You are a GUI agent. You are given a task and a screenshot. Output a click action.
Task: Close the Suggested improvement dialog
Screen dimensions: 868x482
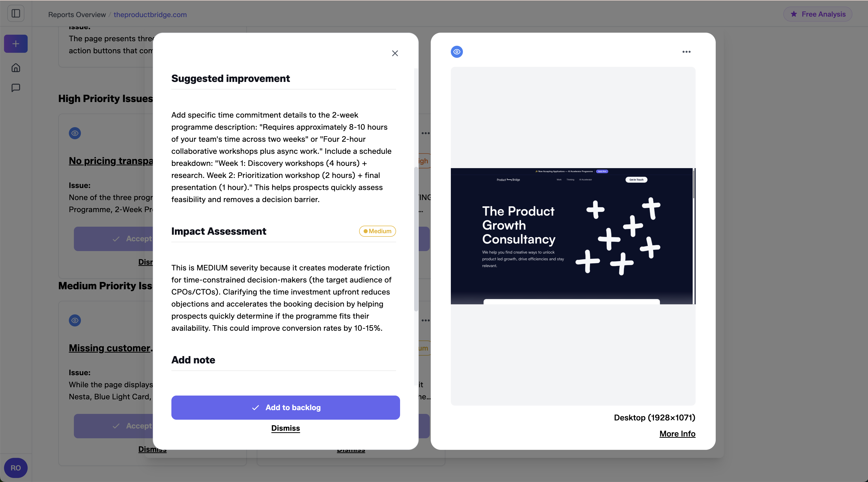395,53
